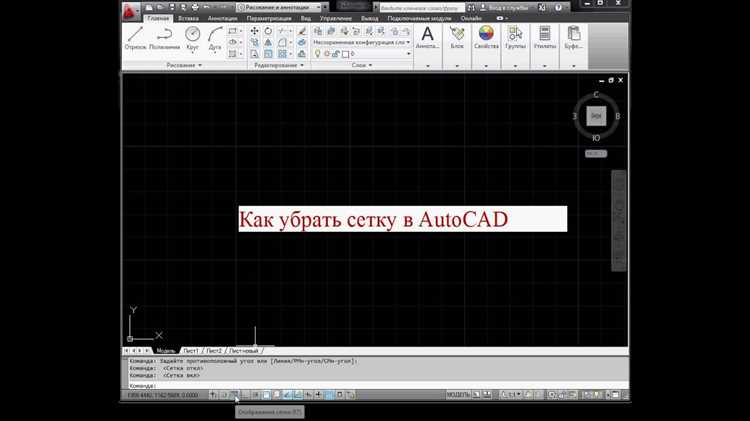Click the coordinates readout in status bar

point(163,395)
